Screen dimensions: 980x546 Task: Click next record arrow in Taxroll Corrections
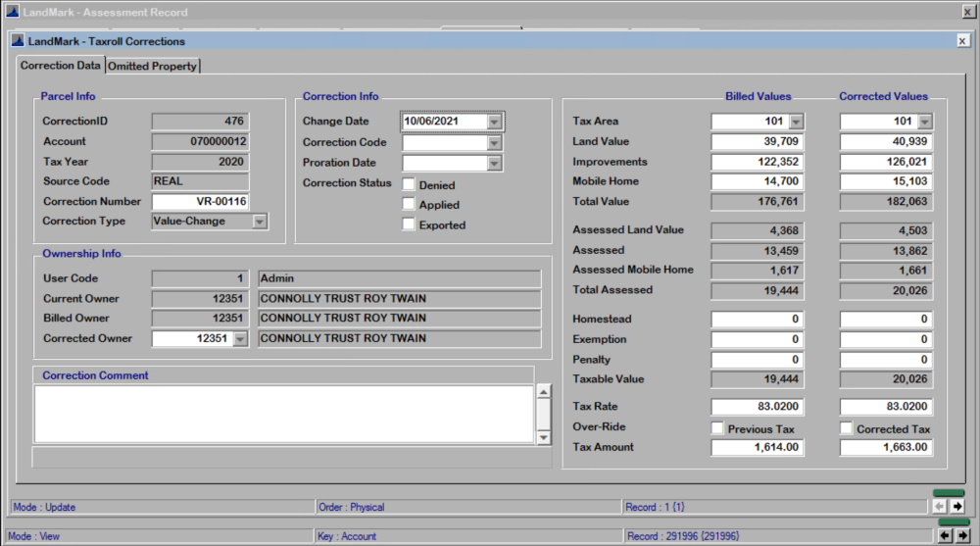coord(957,507)
